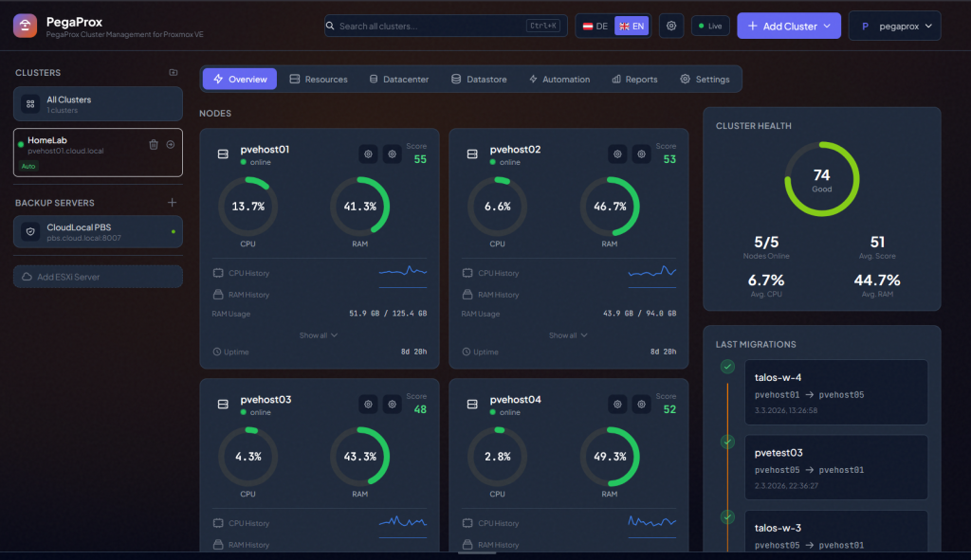Toggle the Live update indicator

pos(710,26)
